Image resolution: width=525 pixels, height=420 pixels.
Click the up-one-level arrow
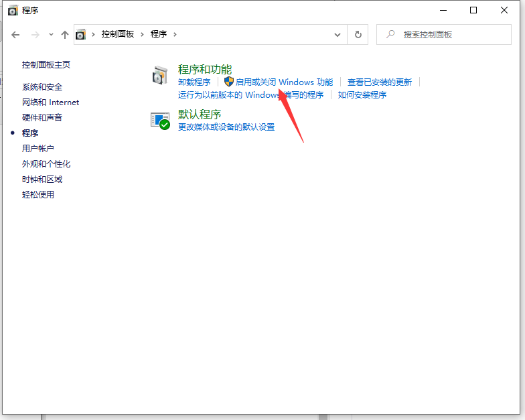(x=65, y=34)
